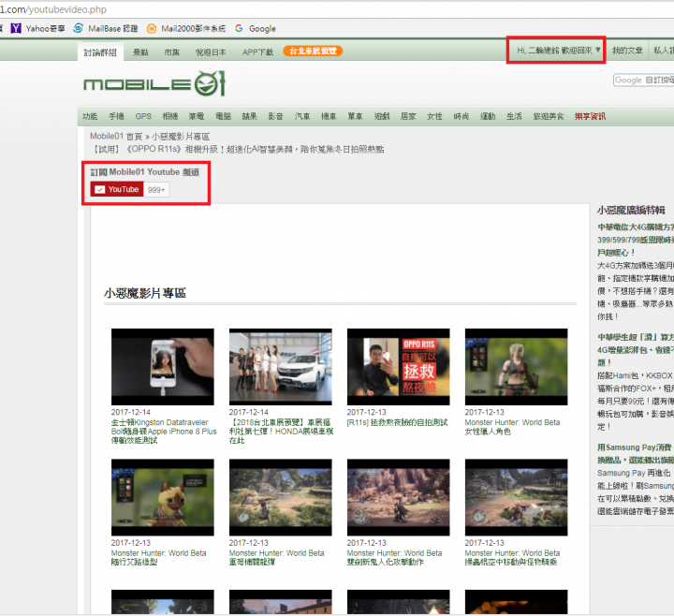Click the Mobile01 site logo
The width and height of the screenshot is (674, 616).
(154, 83)
